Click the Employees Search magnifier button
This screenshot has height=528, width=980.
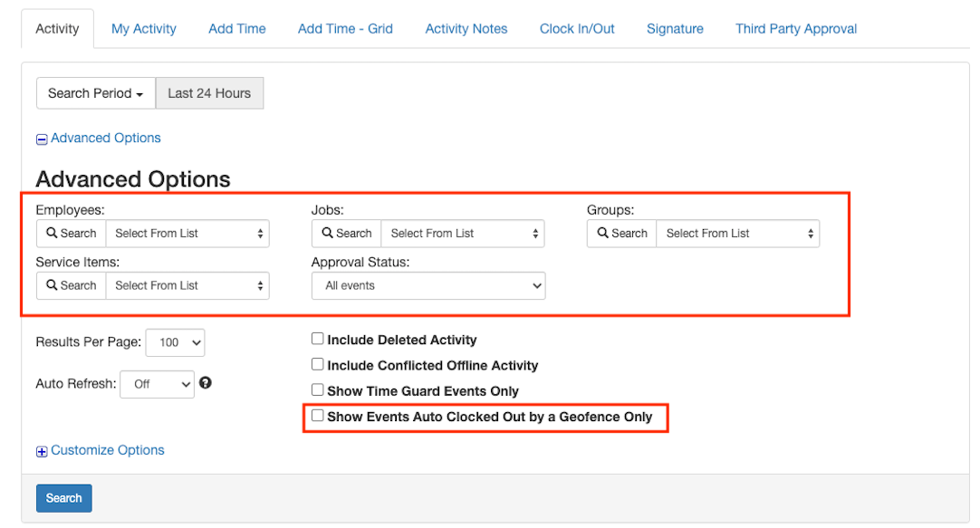(x=71, y=234)
